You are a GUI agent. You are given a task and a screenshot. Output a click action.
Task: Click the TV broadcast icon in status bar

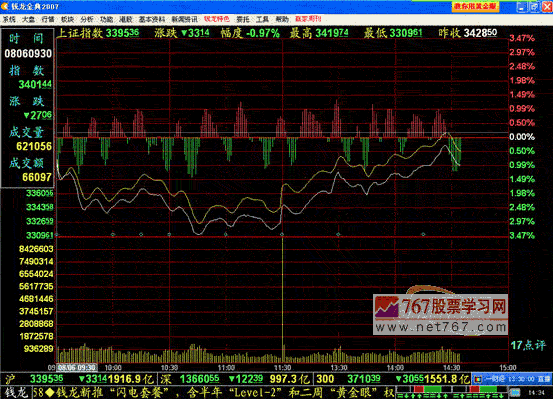(478, 379)
